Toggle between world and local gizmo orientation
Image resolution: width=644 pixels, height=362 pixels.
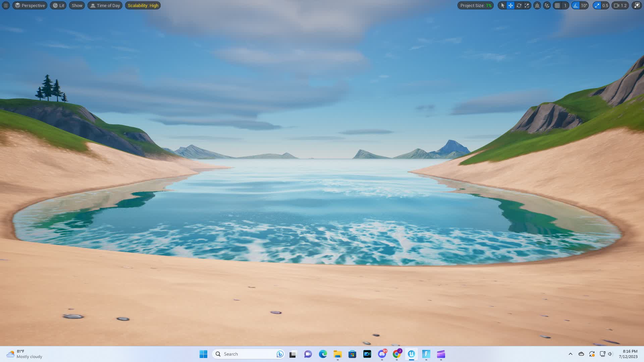[537, 5]
